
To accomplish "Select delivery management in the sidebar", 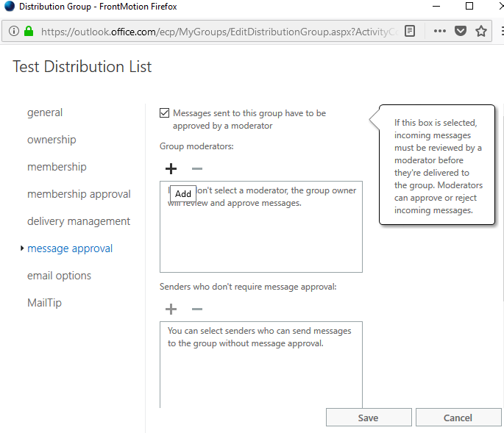I will tap(79, 221).
